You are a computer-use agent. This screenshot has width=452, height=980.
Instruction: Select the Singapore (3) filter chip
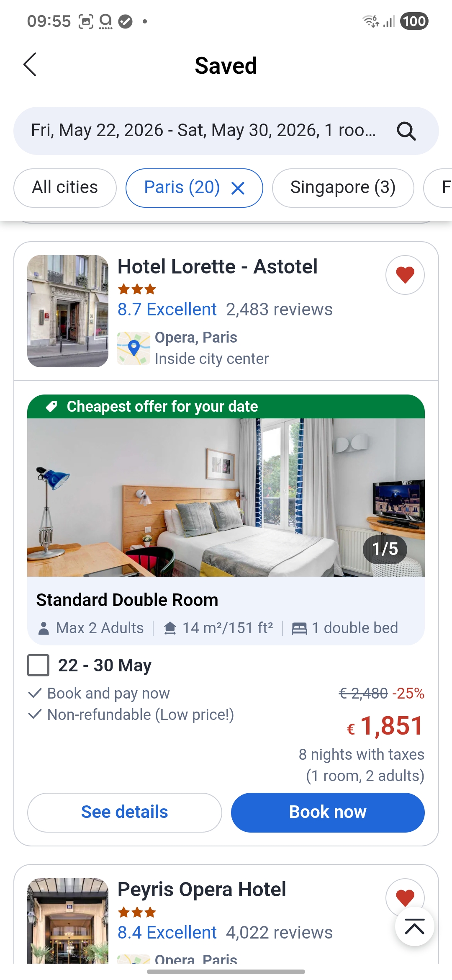click(x=343, y=188)
